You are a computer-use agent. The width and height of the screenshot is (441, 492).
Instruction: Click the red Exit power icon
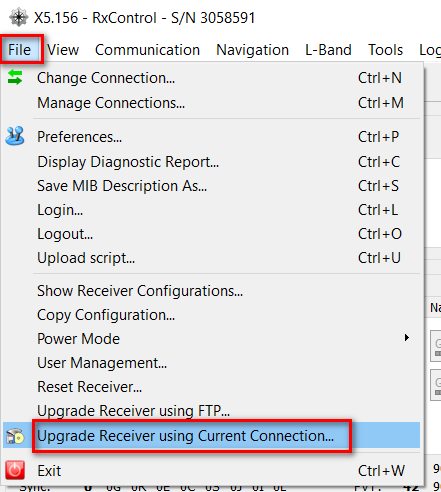(15, 470)
